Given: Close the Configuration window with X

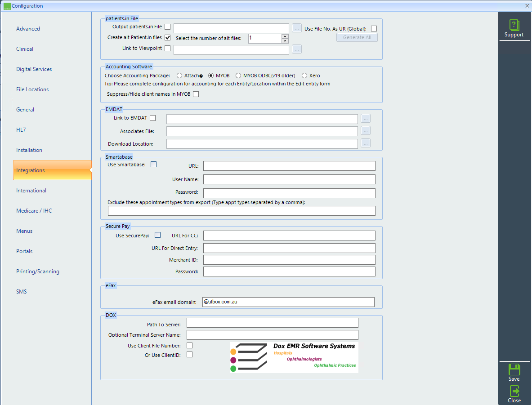Looking at the screenshot, I should click(x=527, y=6).
